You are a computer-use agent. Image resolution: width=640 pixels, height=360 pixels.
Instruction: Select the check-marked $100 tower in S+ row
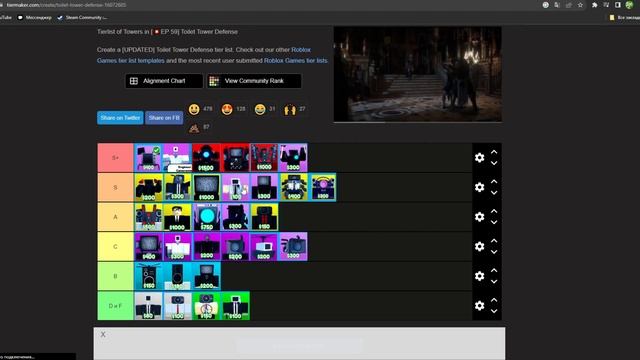[149, 158]
